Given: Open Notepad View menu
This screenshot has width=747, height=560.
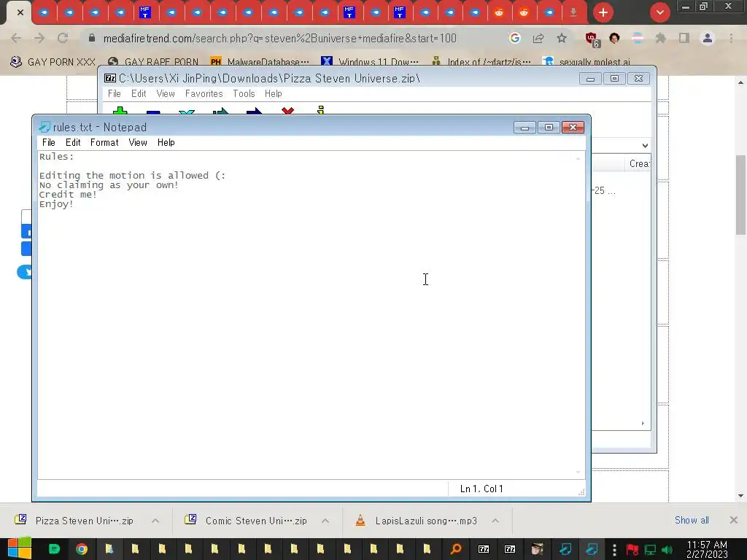Looking at the screenshot, I should click(138, 142).
